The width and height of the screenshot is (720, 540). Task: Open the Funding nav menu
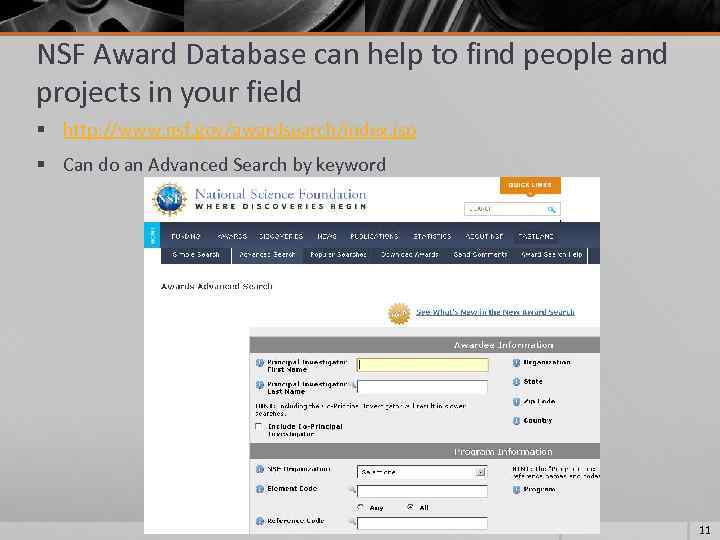tap(186, 236)
